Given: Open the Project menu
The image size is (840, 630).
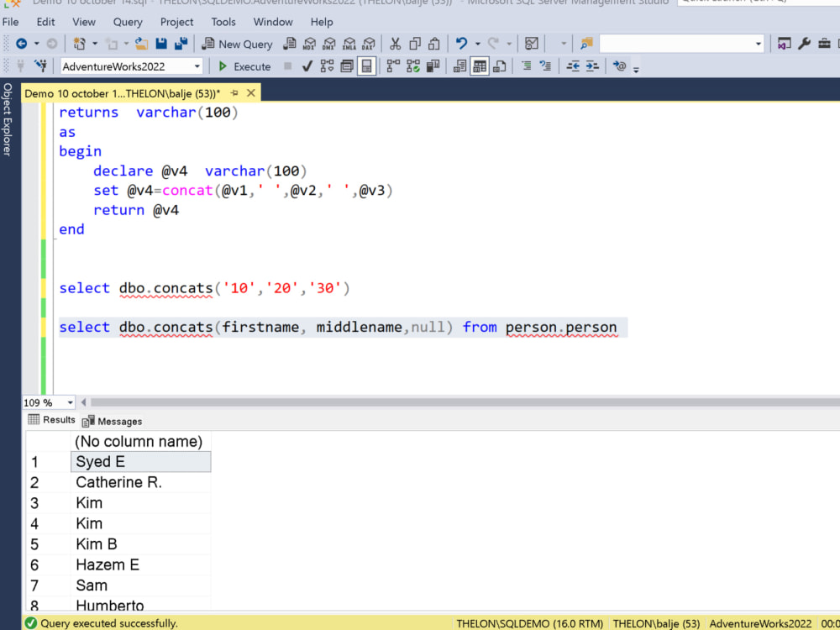Looking at the screenshot, I should point(176,22).
